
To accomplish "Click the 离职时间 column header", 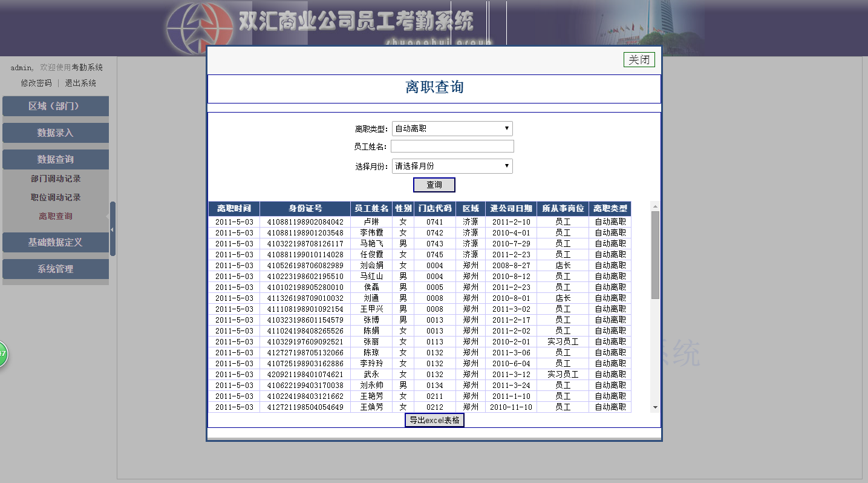I will tap(234, 209).
